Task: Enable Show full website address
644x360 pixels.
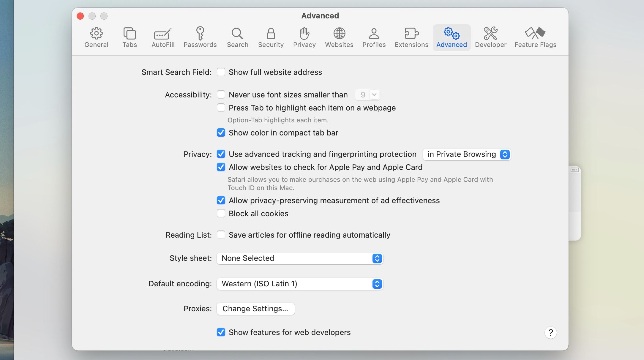Action: click(x=221, y=72)
